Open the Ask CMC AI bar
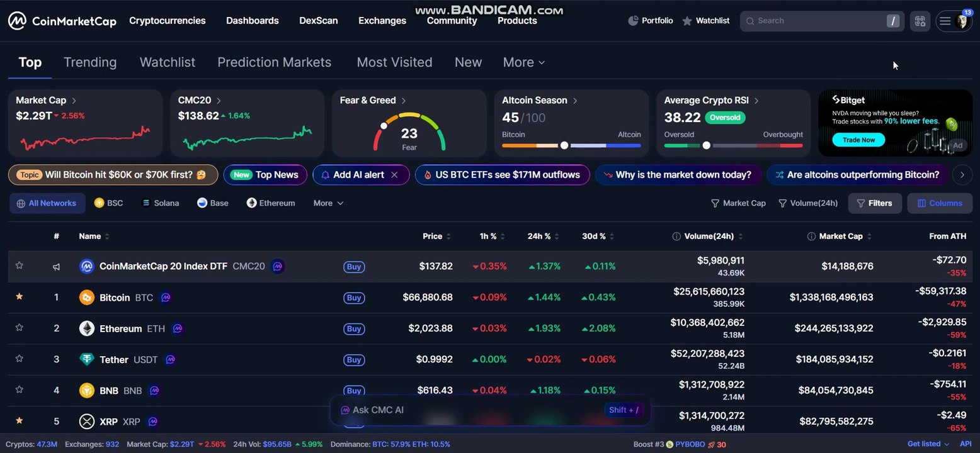This screenshot has height=453, width=980. click(x=490, y=410)
